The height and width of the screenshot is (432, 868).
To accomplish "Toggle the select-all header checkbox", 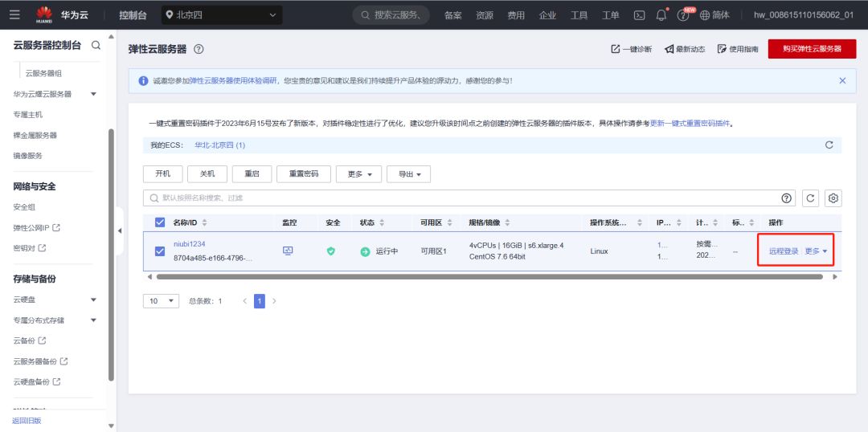I will point(159,222).
